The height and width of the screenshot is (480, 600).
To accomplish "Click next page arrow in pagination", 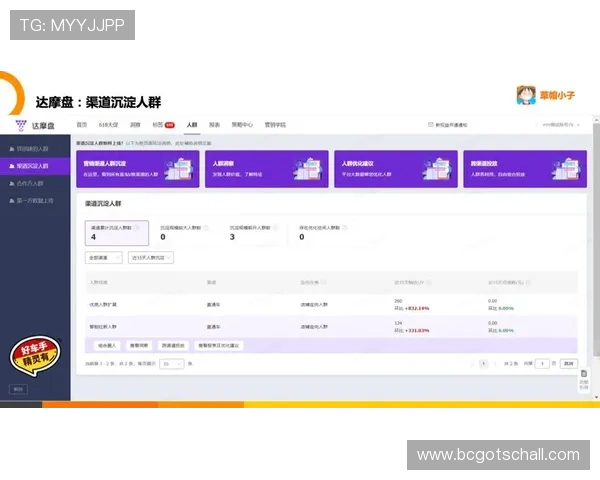I will (495, 364).
